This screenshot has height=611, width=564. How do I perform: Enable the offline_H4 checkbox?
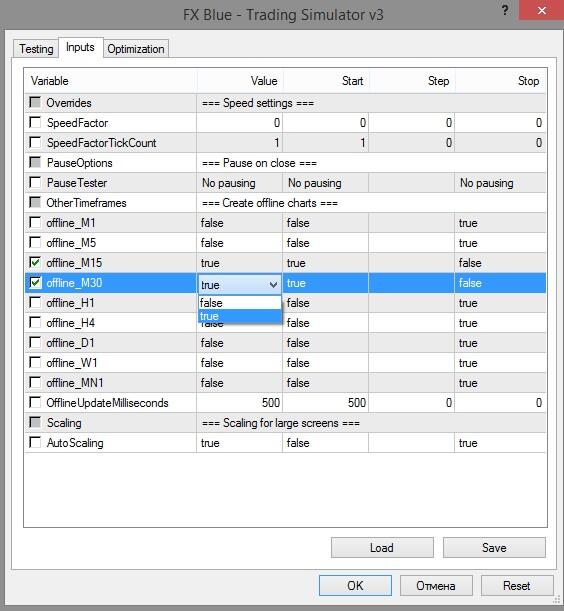35,322
